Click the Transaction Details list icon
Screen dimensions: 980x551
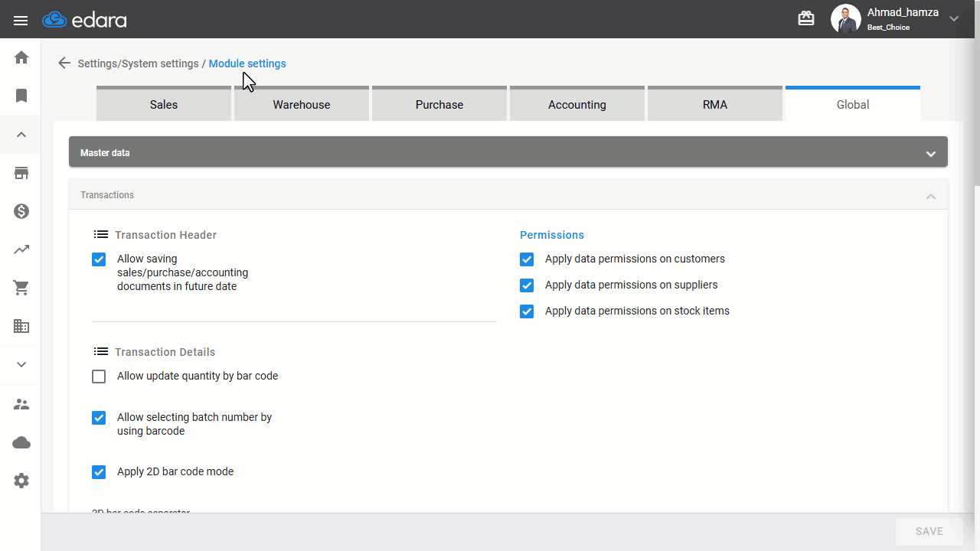(x=100, y=351)
